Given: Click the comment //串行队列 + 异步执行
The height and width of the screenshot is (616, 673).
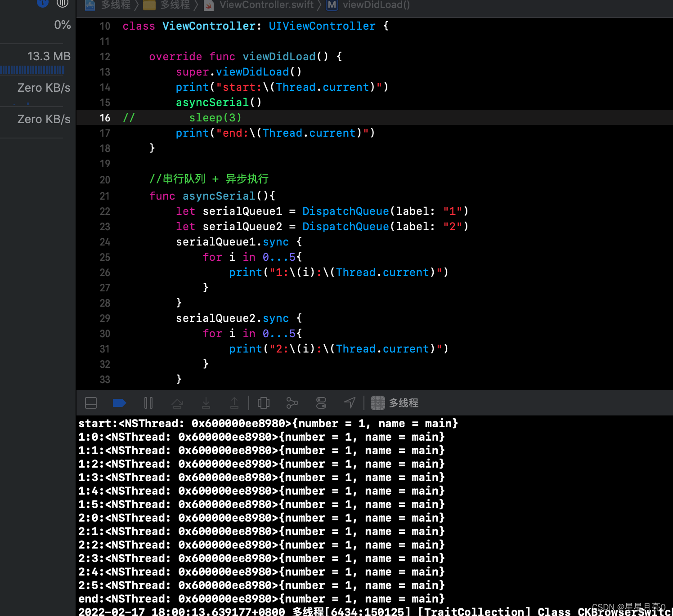Looking at the screenshot, I should [x=209, y=179].
